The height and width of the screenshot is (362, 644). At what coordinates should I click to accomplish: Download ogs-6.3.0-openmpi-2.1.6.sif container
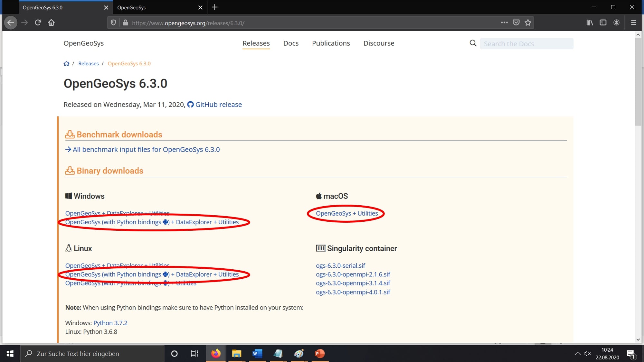click(353, 274)
